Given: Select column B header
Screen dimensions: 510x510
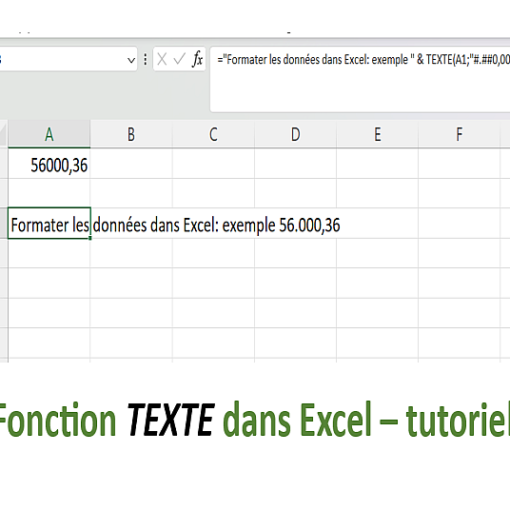Looking at the screenshot, I should pyautogui.click(x=131, y=134).
